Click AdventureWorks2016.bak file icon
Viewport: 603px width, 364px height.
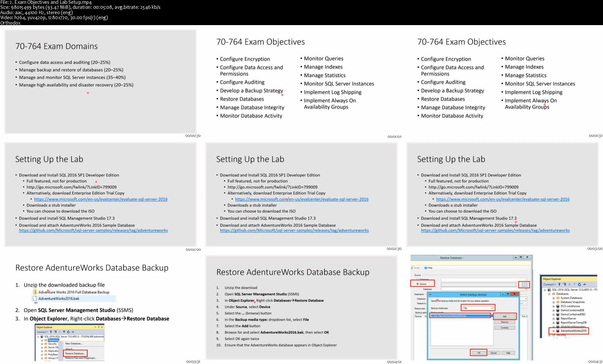coord(35,298)
